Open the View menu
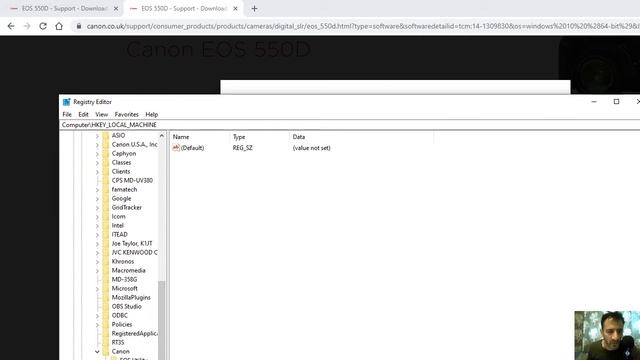 point(102,115)
